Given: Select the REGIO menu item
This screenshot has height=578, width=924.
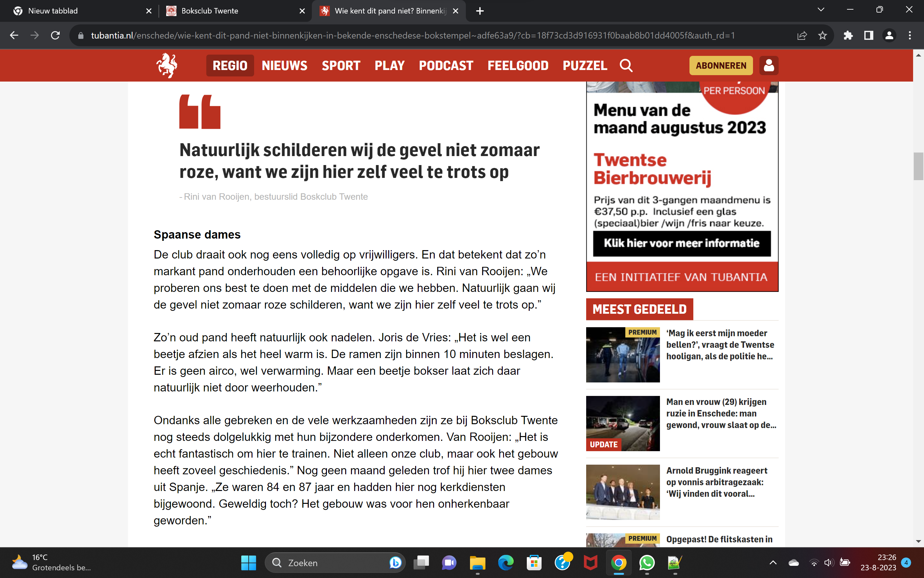Looking at the screenshot, I should click(x=230, y=66).
